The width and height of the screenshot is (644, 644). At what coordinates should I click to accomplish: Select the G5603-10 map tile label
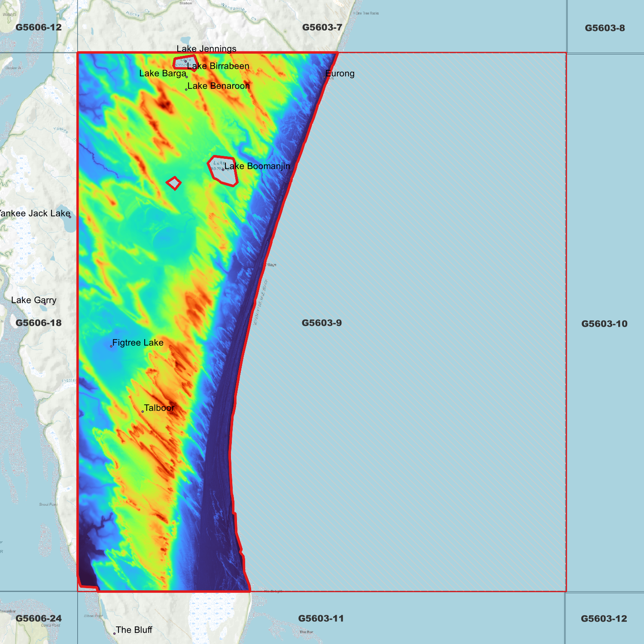click(604, 324)
